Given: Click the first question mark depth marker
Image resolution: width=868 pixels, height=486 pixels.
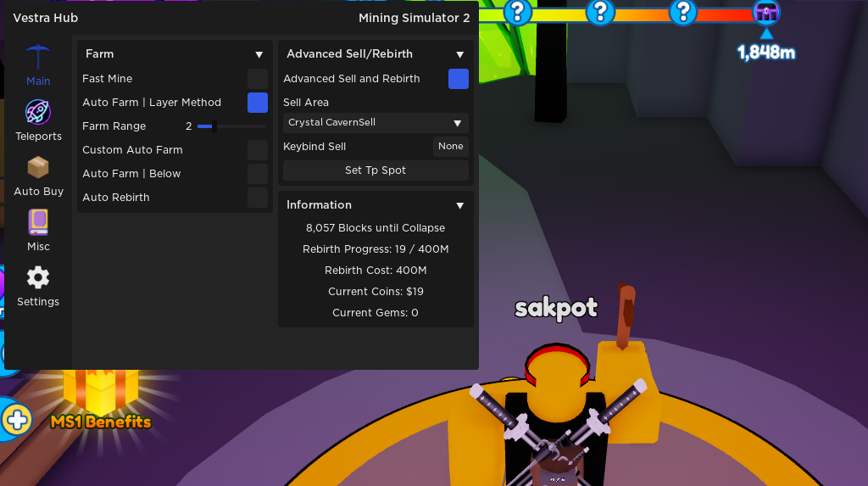Looking at the screenshot, I should pos(518,12).
